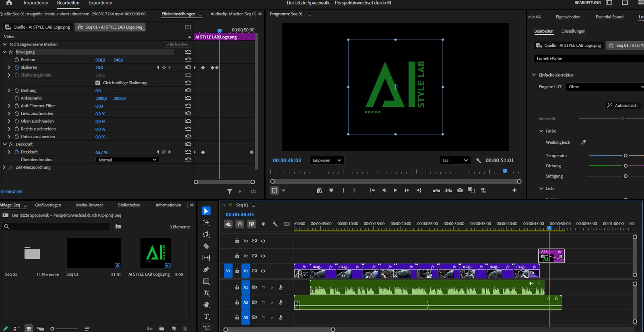The image size is (644, 332).
Task: Open the playback resolution 1/2 dropdown
Action: pyautogui.click(x=455, y=160)
